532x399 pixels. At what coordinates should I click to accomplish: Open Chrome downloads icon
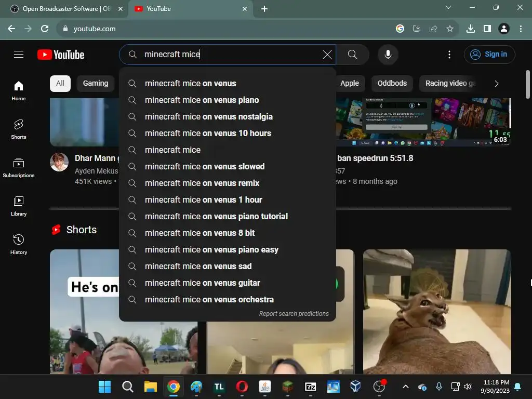470,29
